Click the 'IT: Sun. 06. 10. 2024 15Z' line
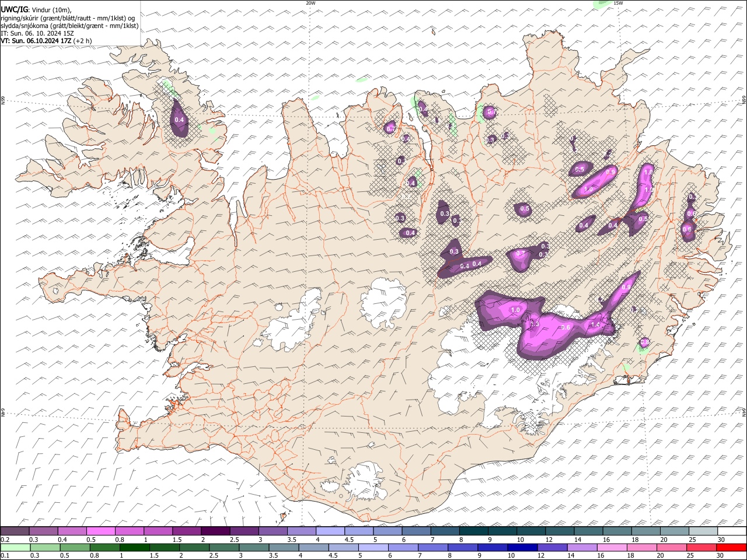 coord(37,33)
